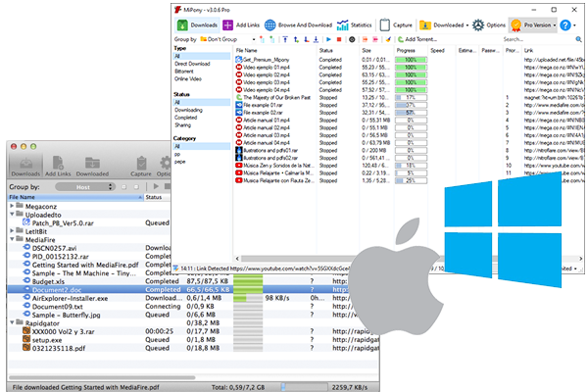Expand the LetItBit folder
Viewport: 588px width, 392px height.
(12, 230)
